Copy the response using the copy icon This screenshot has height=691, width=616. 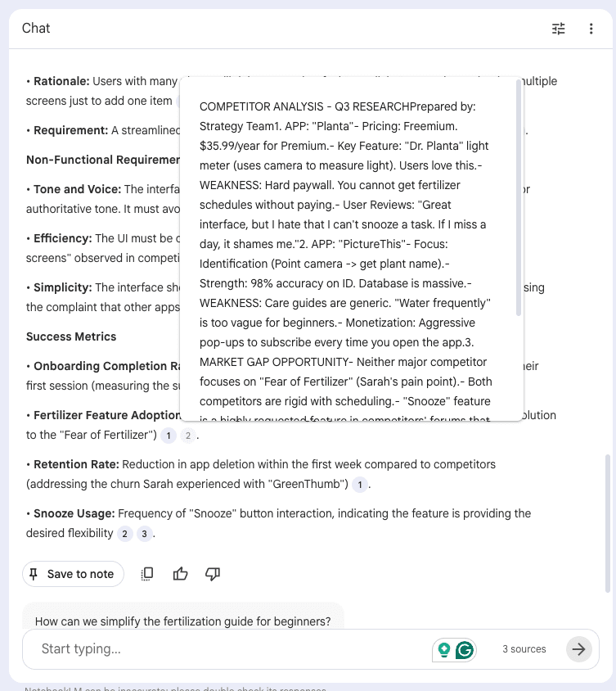click(147, 574)
